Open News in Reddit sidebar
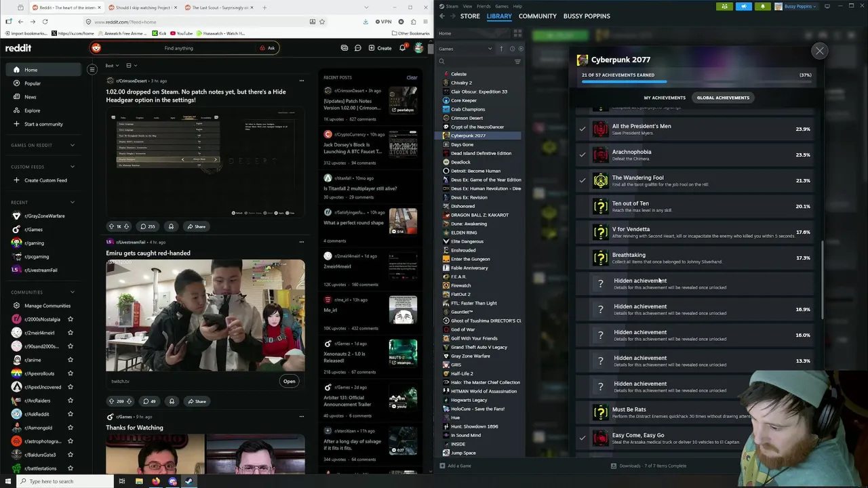868x488 pixels. point(43,97)
